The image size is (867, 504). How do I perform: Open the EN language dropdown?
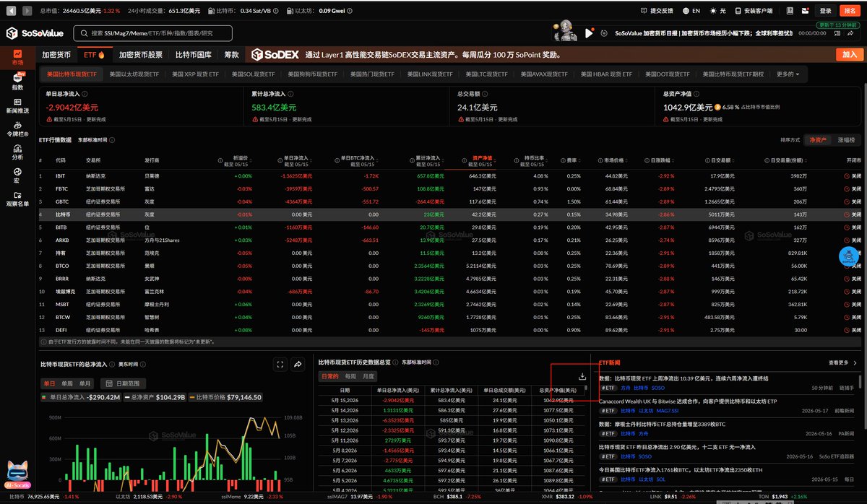[x=691, y=11]
